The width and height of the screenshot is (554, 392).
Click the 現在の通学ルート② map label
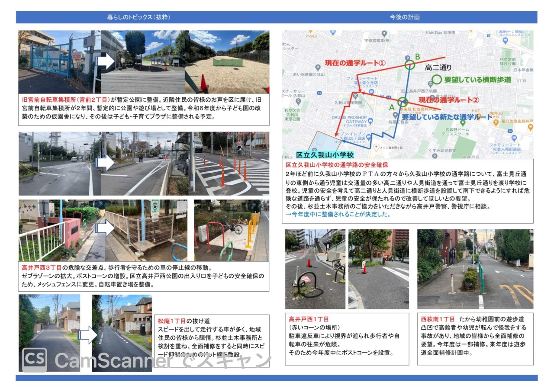[449, 100]
